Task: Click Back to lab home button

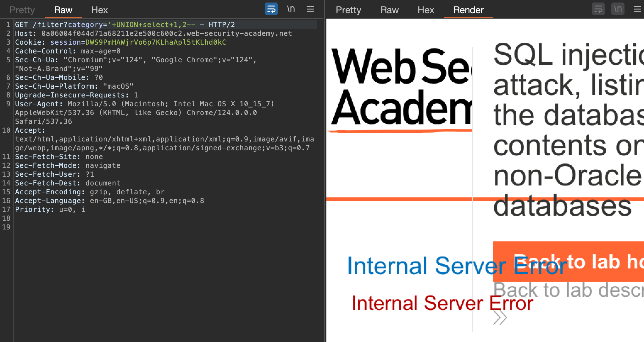Action: pyautogui.click(x=597, y=262)
